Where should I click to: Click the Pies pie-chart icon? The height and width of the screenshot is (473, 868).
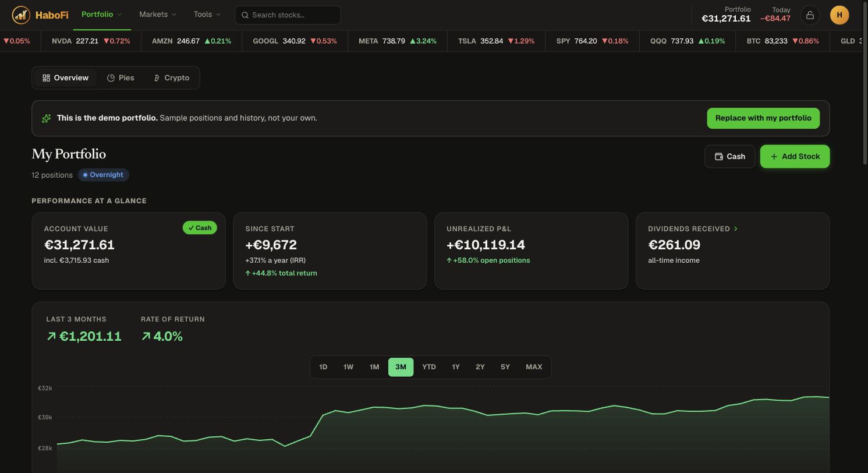[x=111, y=78]
